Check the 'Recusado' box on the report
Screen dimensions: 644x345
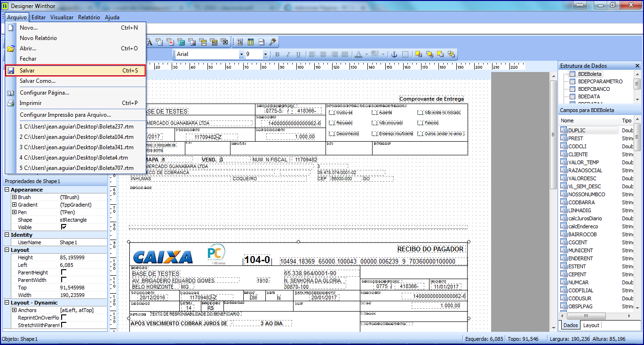click(332, 123)
